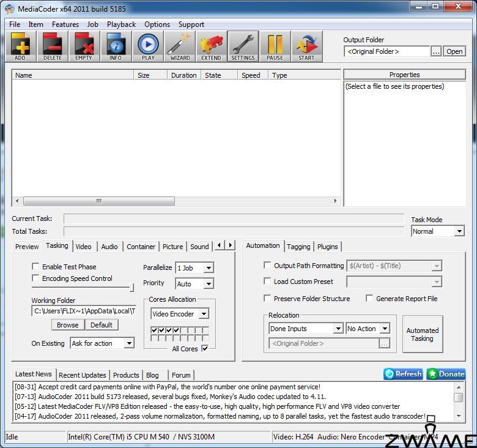477x448 pixels.
Task: Click the news vertical scrollbar thumb
Action: tap(459, 397)
